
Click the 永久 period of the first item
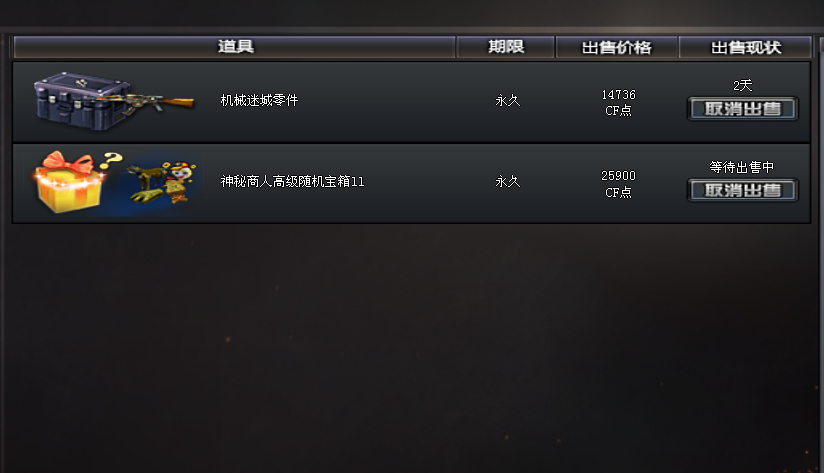click(508, 100)
